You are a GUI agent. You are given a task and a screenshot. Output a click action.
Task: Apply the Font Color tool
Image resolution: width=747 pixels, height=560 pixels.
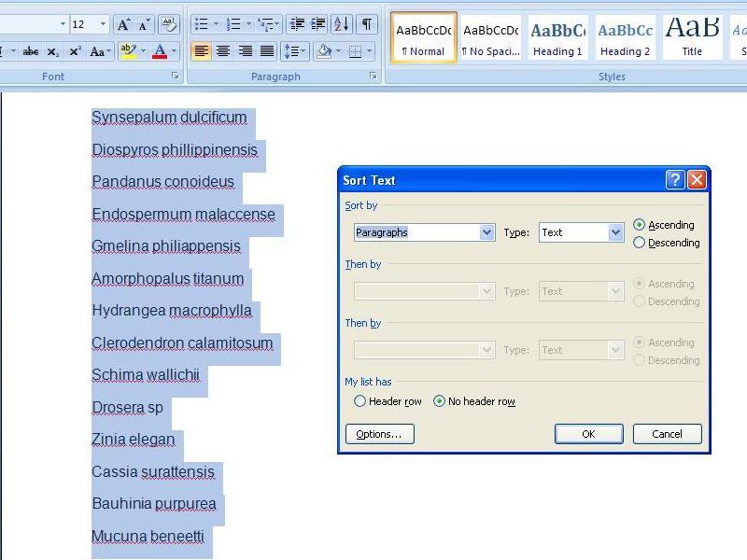point(159,51)
